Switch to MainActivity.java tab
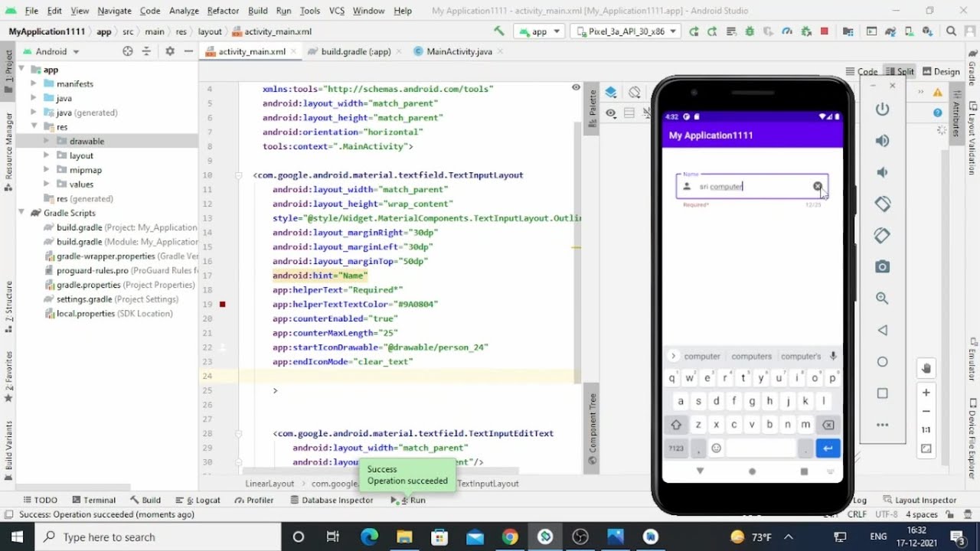The width and height of the screenshot is (980, 551). (x=458, y=51)
